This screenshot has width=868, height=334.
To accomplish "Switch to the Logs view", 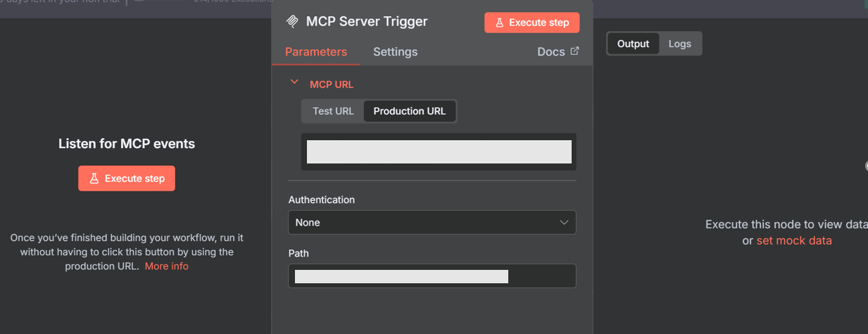I will point(679,44).
